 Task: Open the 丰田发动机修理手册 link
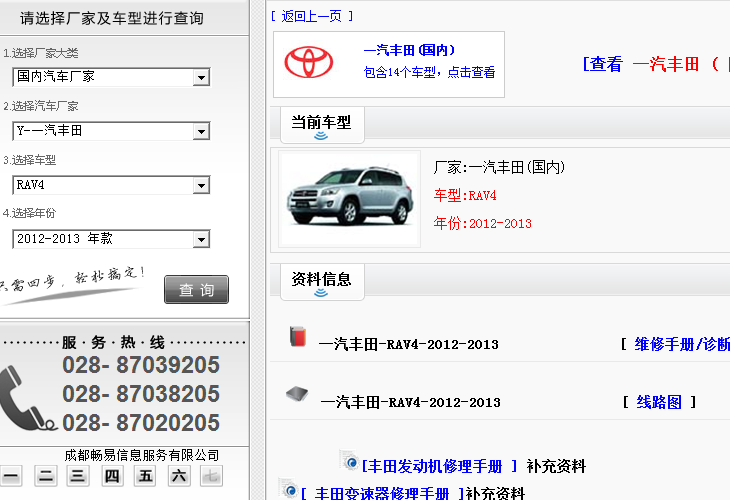point(439,466)
